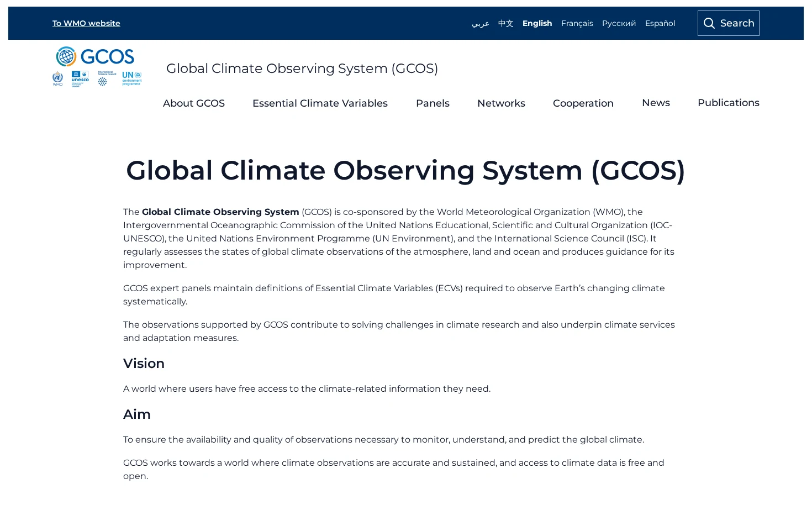The width and height of the screenshot is (812, 510).
Task: Click the site title next to logo
Action: (x=302, y=69)
